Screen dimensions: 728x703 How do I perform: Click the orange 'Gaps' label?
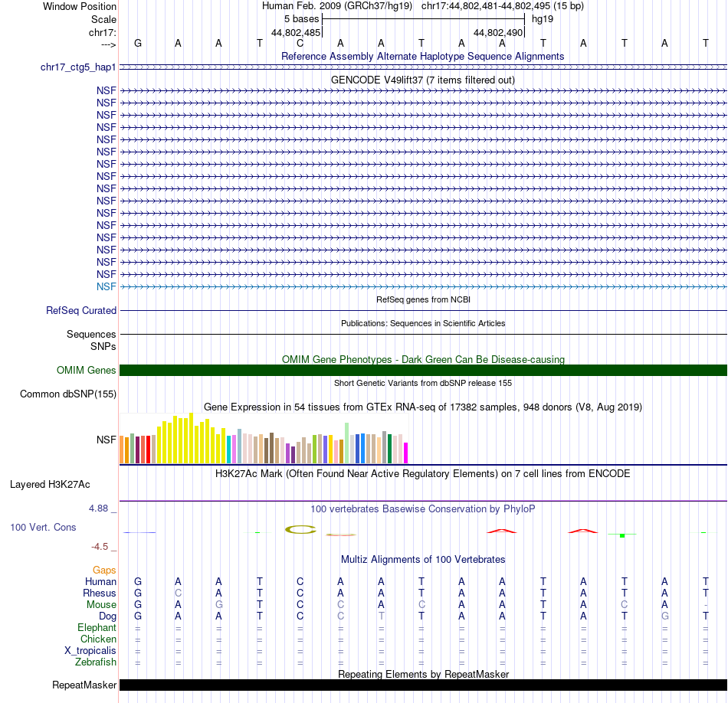[x=104, y=571]
